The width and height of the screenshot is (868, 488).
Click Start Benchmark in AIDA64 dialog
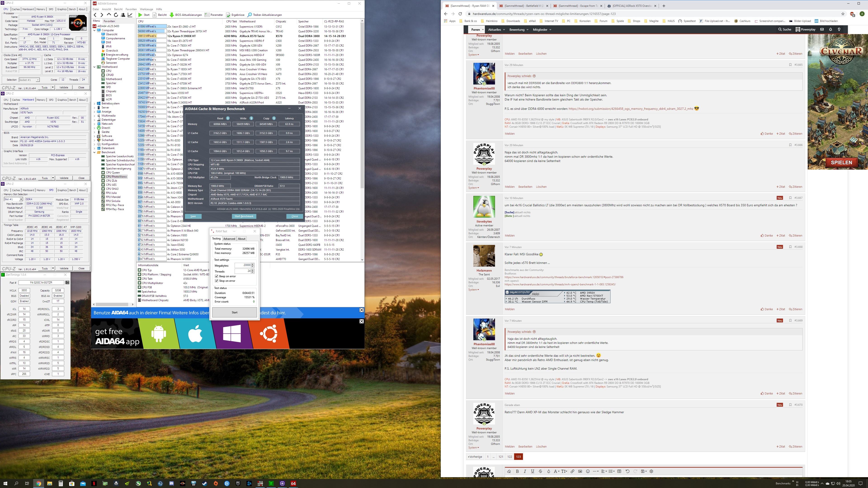point(244,216)
